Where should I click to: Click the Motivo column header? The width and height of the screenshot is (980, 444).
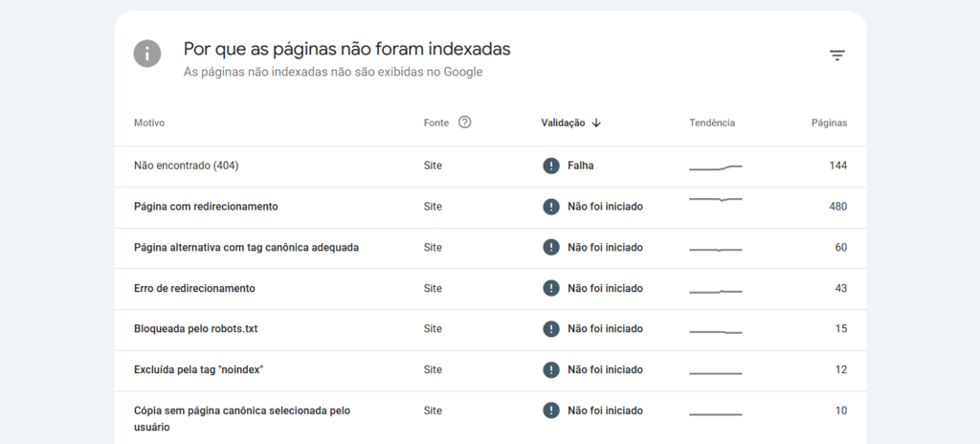pos(149,122)
